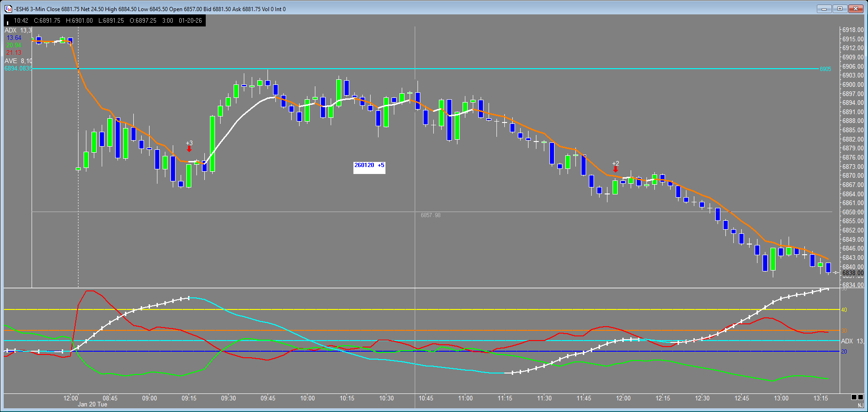Screen dimensions: 868x412
Task: Click the 6857.98 crosshair price label
Action: [431, 215]
